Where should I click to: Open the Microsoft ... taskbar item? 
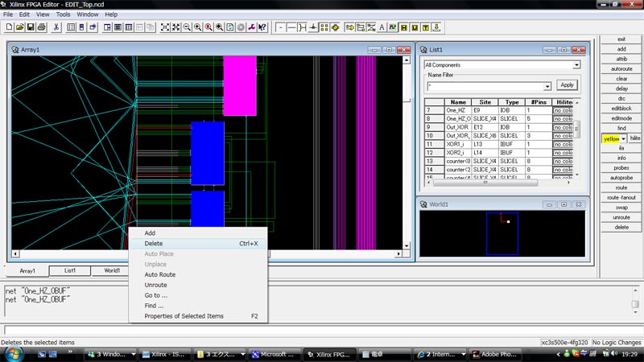point(274,354)
